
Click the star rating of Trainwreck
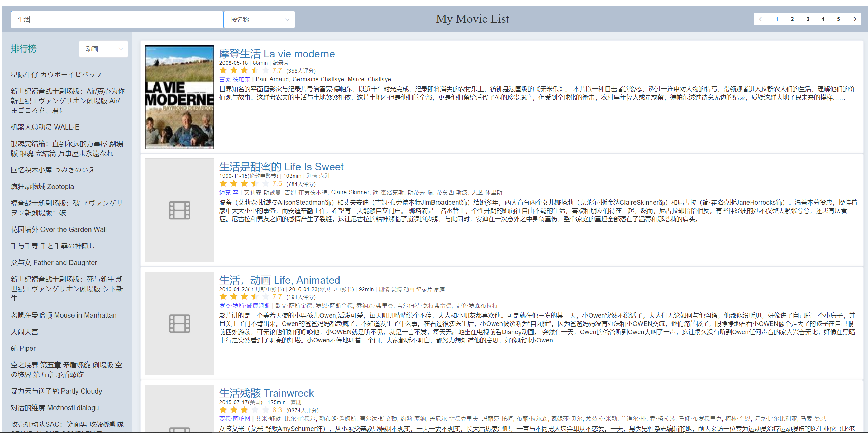(x=244, y=410)
